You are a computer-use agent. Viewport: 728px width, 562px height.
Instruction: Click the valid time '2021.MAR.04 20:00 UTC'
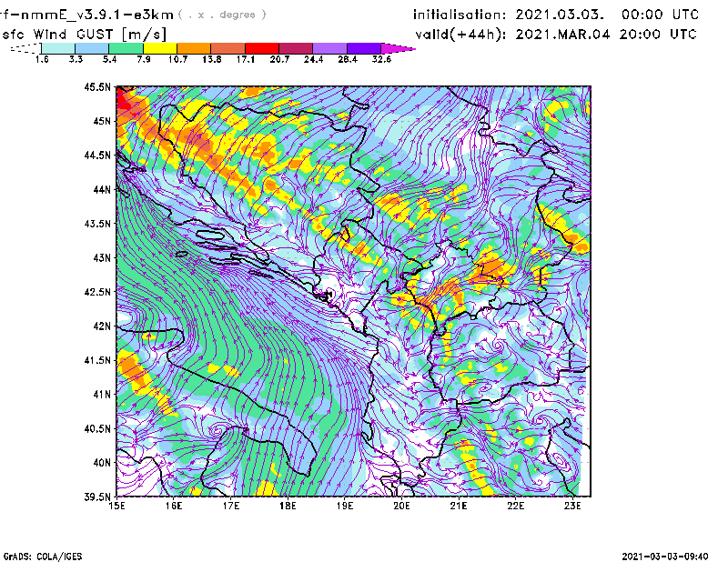tap(606, 35)
